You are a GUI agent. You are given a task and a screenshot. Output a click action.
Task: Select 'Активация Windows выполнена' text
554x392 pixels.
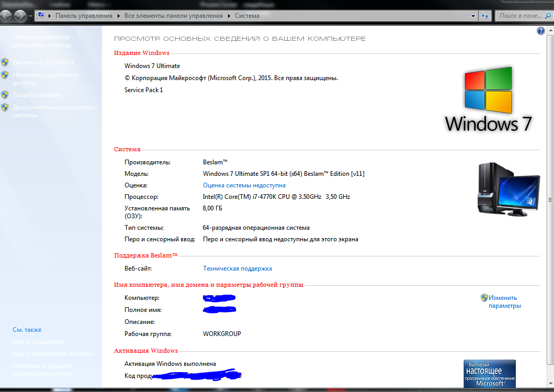tap(170, 364)
